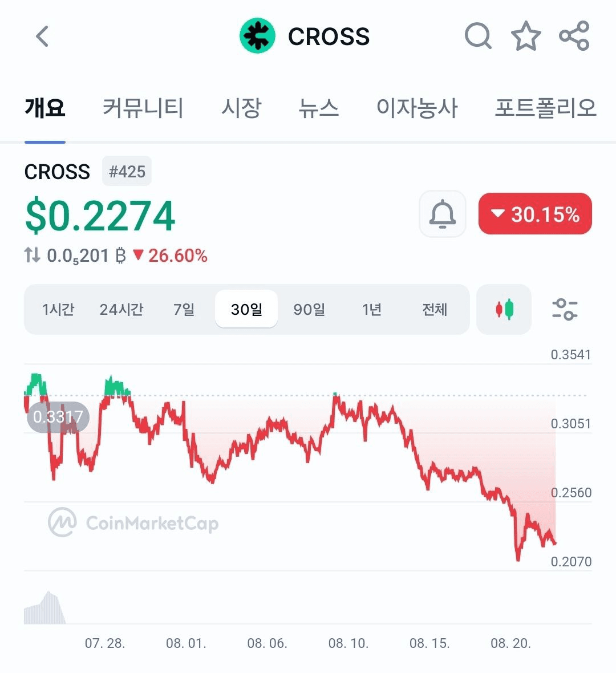Tap the 0.3317 price marker on chart
The image size is (616, 673).
click(58, 417)
